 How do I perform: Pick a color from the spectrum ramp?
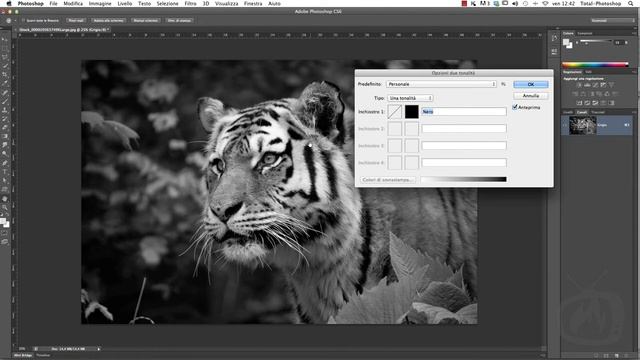click(x=595, y=64)
